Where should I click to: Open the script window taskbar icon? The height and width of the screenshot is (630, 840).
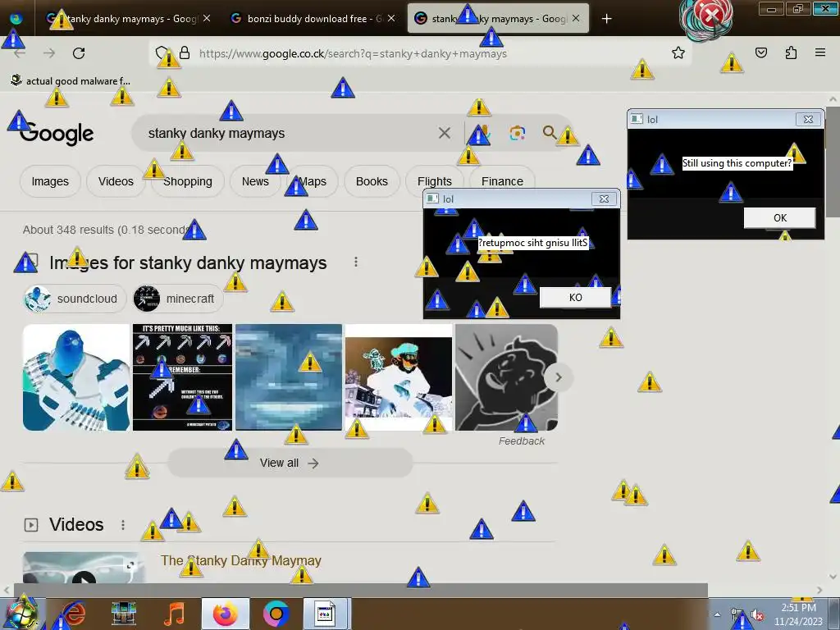pyautogui.click(x=325, y=614)
